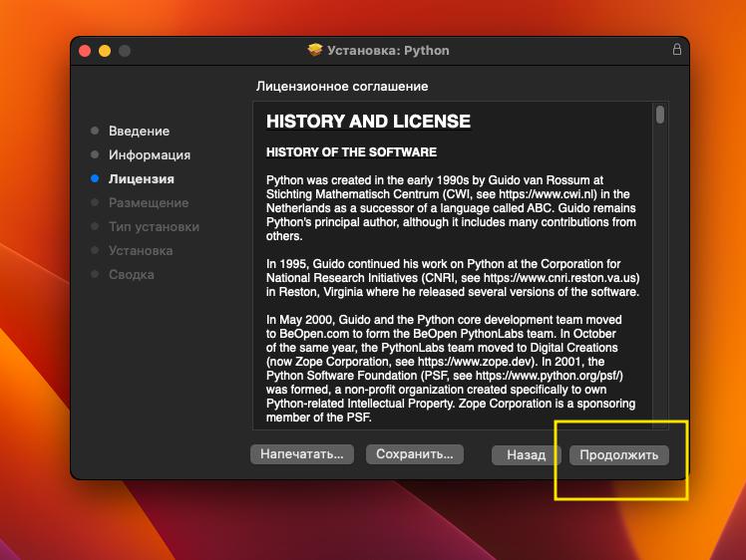Select the Лицензия step in sidebar

[142, 178]
